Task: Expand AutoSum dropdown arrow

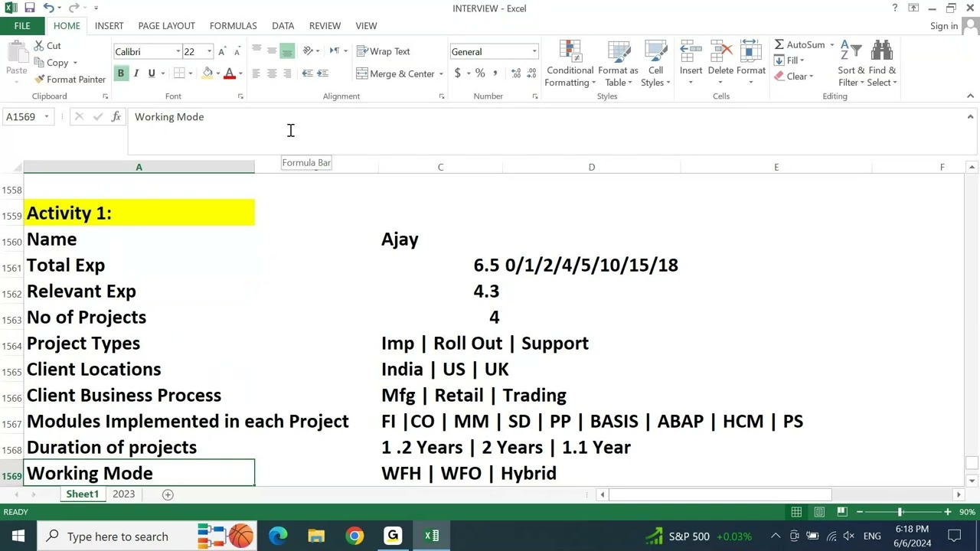Action: (x=831, y=45)
